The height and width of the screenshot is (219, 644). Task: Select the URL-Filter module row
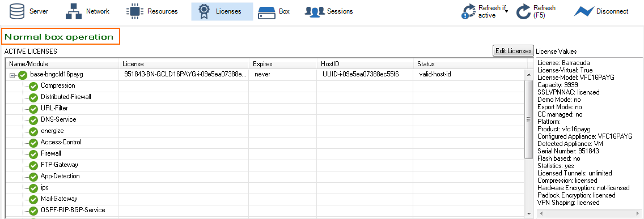[x=265, y=108]
